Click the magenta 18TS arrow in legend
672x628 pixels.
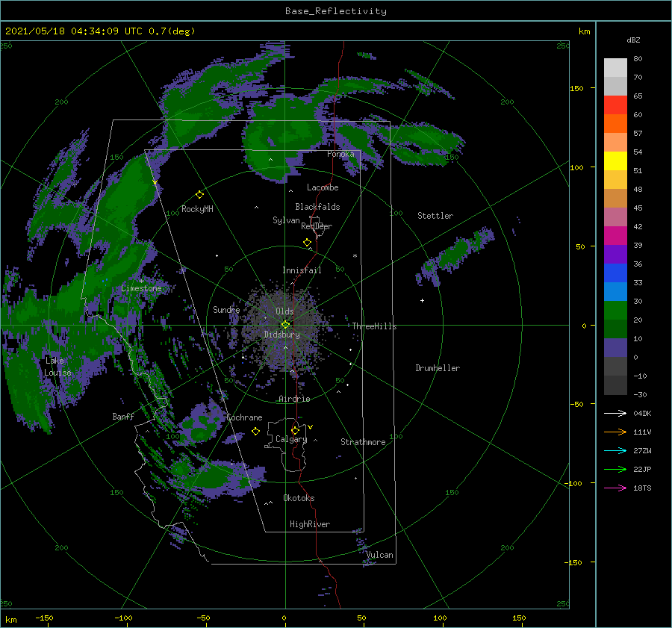(615, 488)
